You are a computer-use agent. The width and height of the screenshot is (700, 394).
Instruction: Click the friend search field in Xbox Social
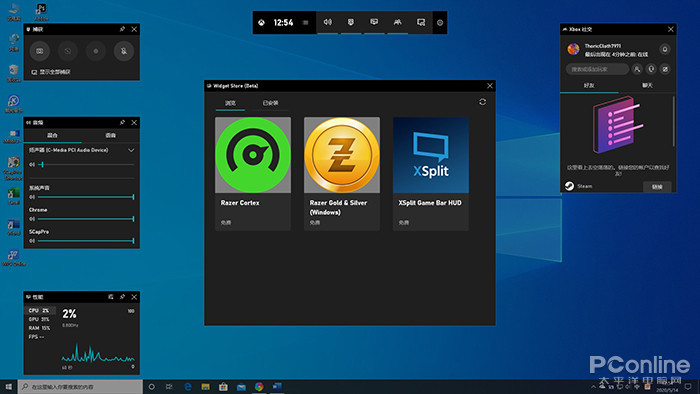[x=597, y=69]
